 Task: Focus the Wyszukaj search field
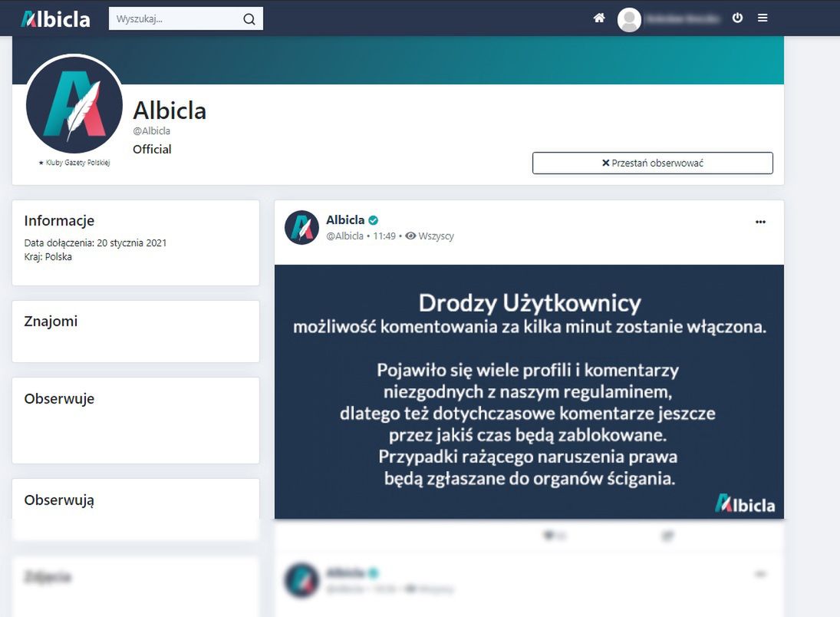(x=186, y=18)
